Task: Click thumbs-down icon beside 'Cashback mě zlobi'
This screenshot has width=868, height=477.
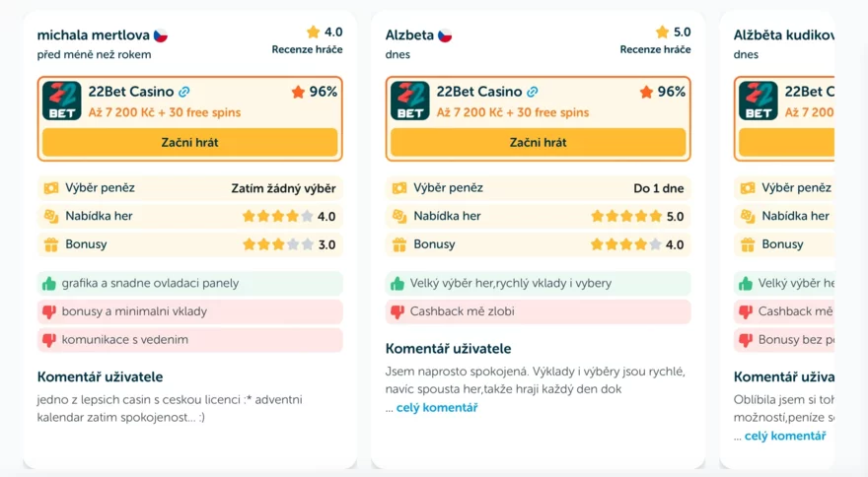Action: (398, 312)
